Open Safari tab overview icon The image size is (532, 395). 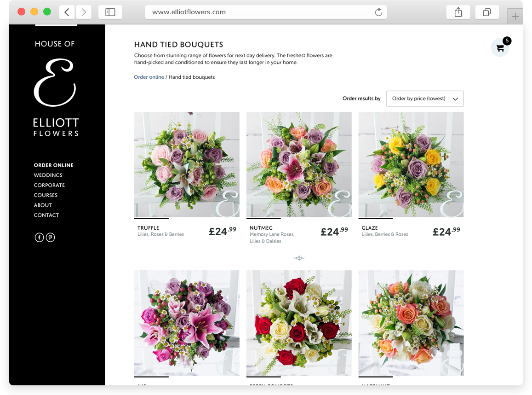[487, 12]
